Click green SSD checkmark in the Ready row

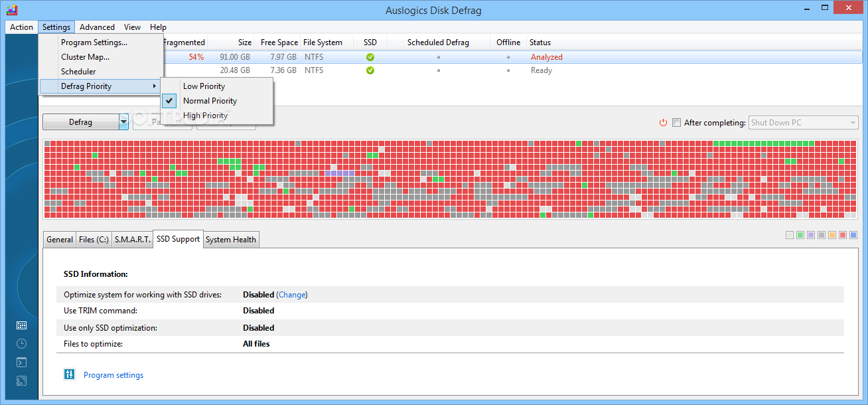(x=370, y=70)
